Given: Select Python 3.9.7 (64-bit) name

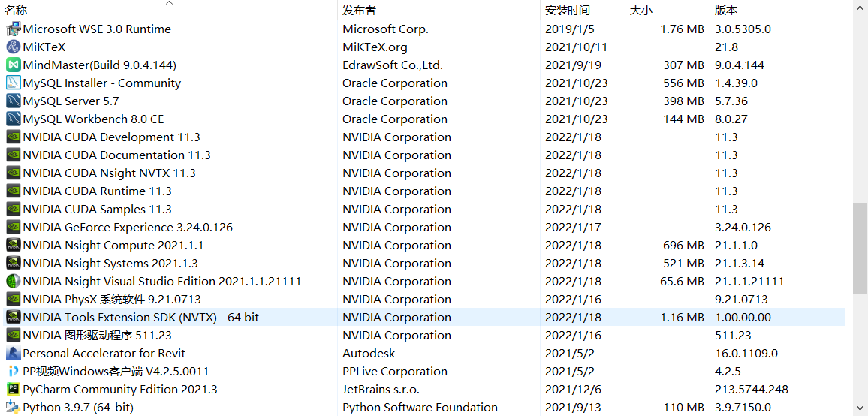Looking at the screenshot, I should [78, 407].
